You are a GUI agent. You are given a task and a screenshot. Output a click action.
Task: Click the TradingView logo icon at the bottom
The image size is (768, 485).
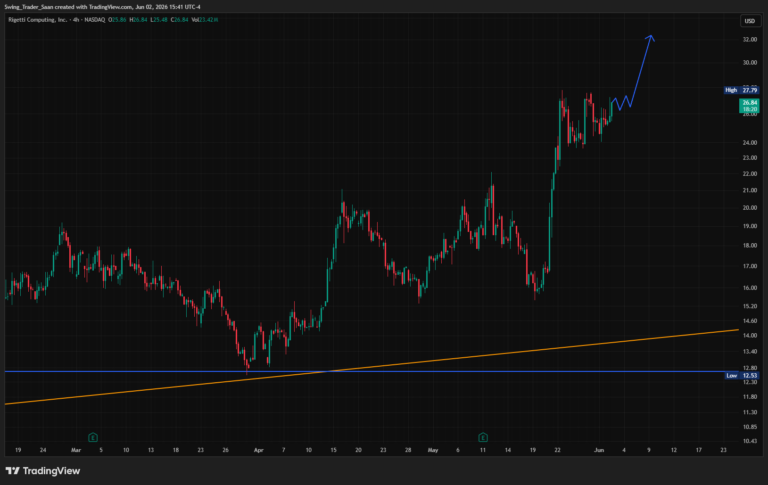click(13, 471)
